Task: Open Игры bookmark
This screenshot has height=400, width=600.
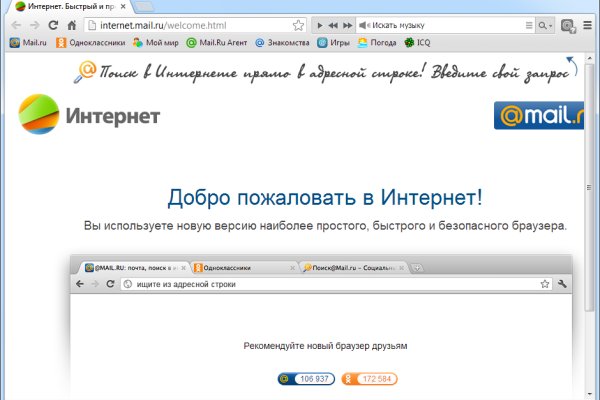Action: point(333,43)
